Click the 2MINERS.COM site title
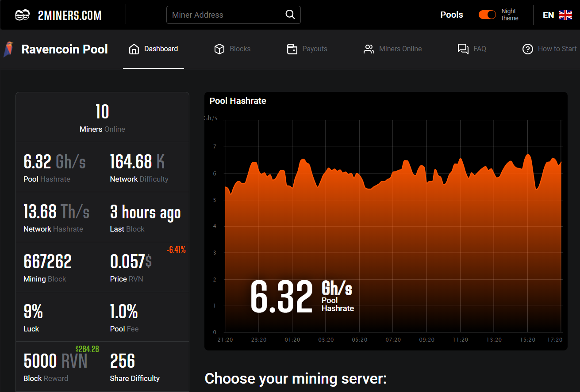 (x=70, y=15)
